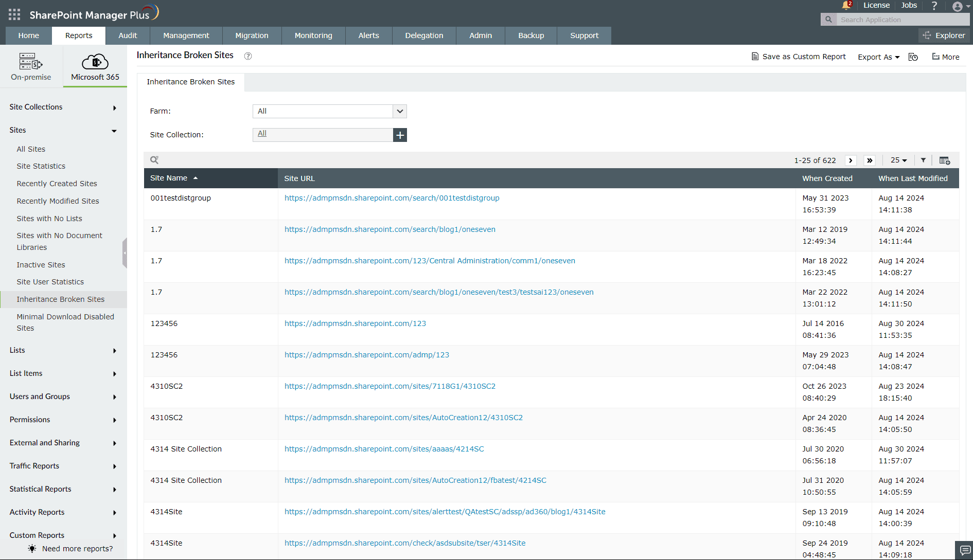
Task: Click the schedule report icon
Action: coord(913,57)
